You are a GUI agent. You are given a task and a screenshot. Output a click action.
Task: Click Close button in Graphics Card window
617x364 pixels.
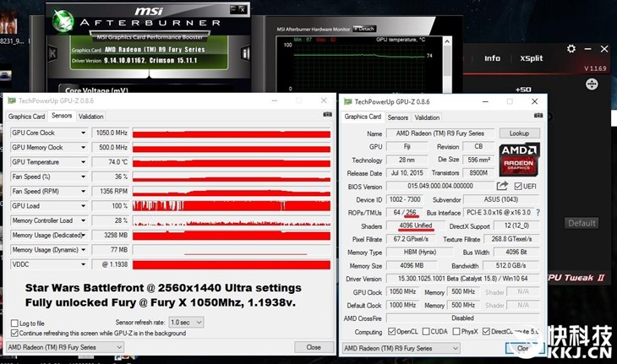click(523, 348)
